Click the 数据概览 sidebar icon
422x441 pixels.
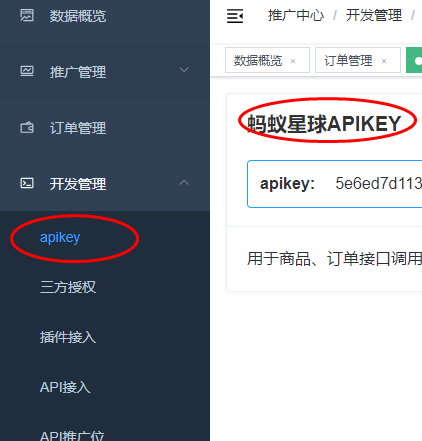click(x=27, y=16)
